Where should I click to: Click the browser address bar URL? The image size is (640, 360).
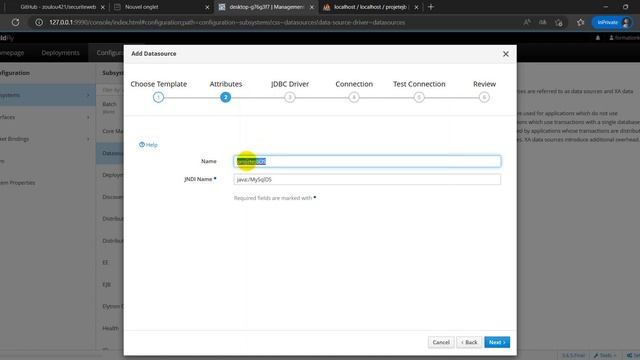point(227,22)
